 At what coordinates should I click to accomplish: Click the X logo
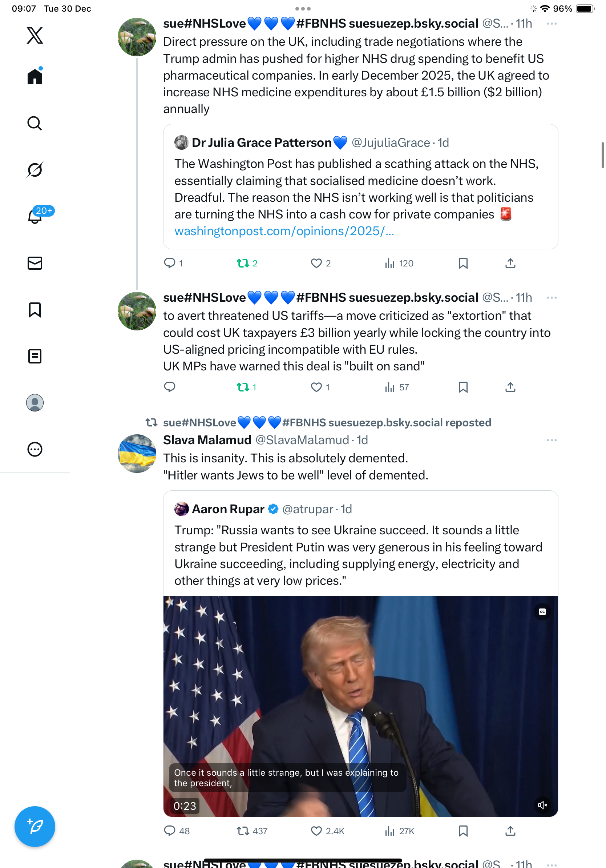pyautogui.click(x=35, y=36)
